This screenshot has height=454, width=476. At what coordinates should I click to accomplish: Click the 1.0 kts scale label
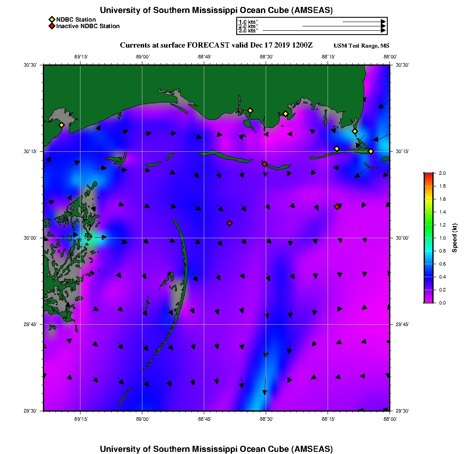coord(248,22)
